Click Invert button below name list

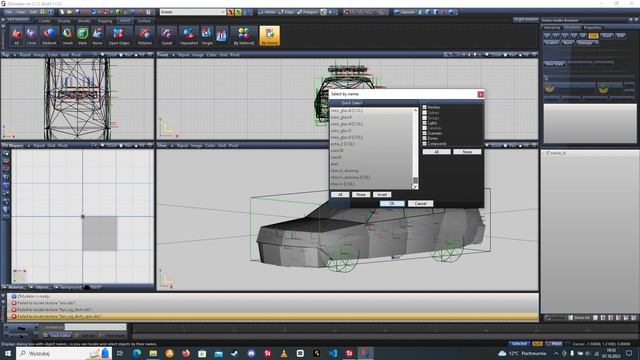coord(382,194)
